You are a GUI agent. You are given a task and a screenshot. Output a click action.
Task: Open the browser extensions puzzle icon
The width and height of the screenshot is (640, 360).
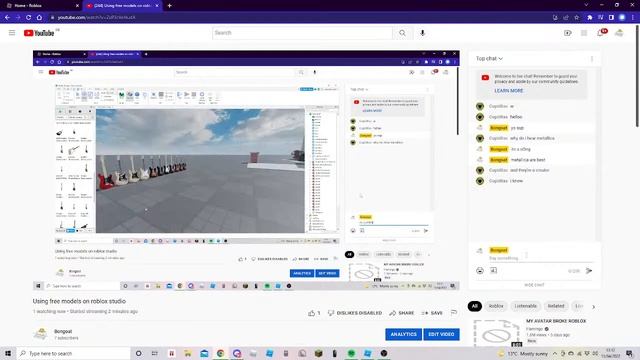(590, 17)
